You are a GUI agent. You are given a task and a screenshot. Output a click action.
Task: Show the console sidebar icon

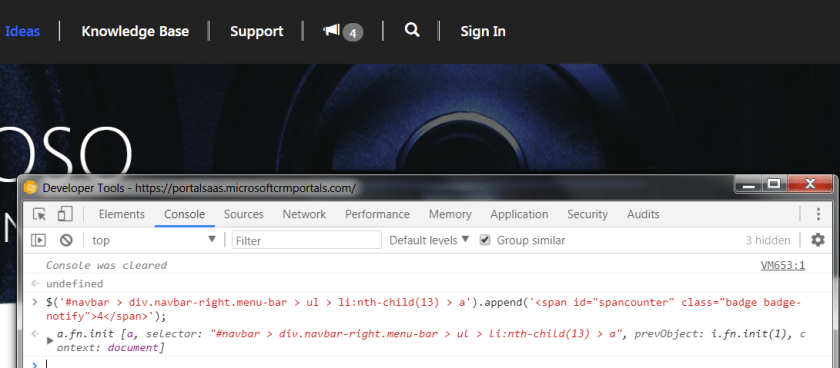pyautogui.click(x=38, y=240)
